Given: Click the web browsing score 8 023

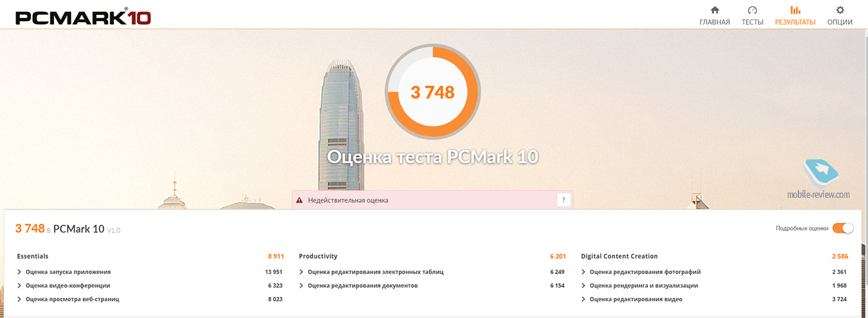Looking at the screenshot, I should point(275,299).
